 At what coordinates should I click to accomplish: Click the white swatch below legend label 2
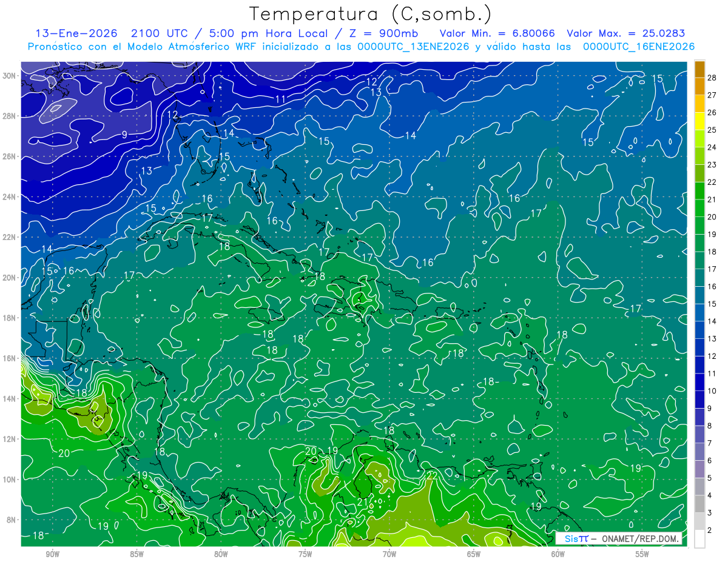click(699, 539)
